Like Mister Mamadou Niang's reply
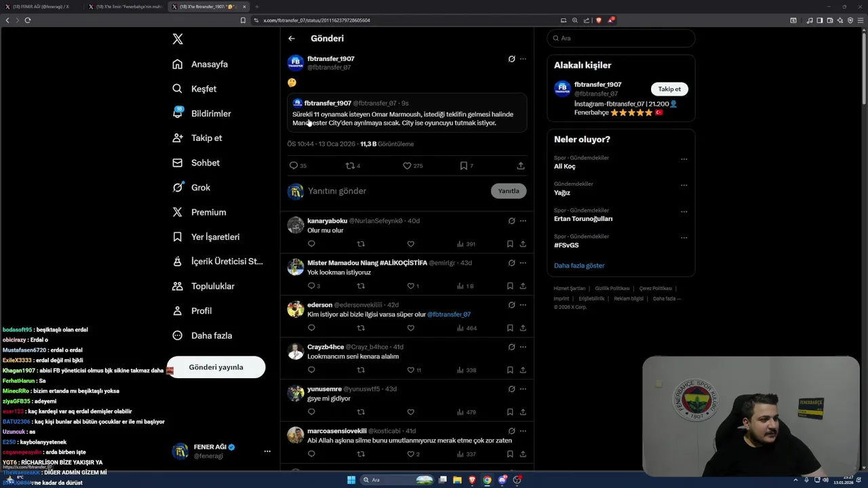The image size is (868, 488). 410,286
